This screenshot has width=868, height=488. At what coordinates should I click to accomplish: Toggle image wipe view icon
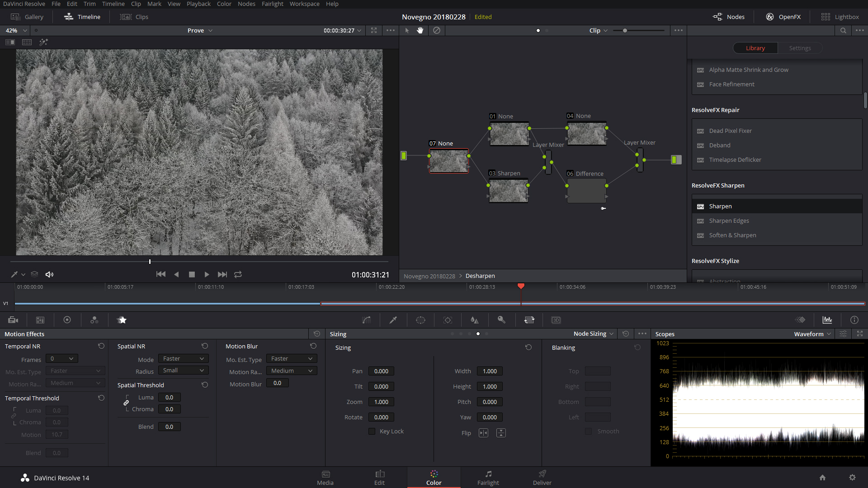click(x=10, y=42)
